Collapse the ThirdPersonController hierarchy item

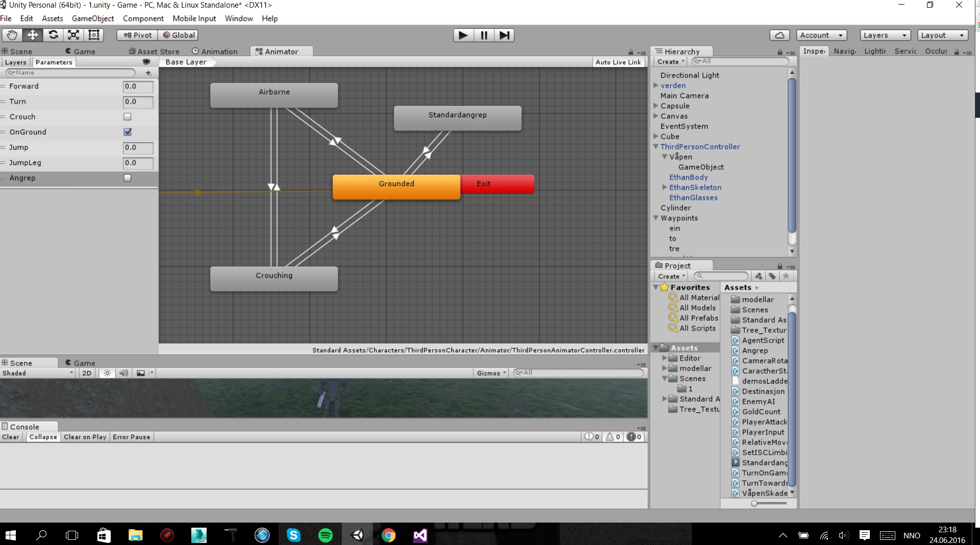pos(656,147)
